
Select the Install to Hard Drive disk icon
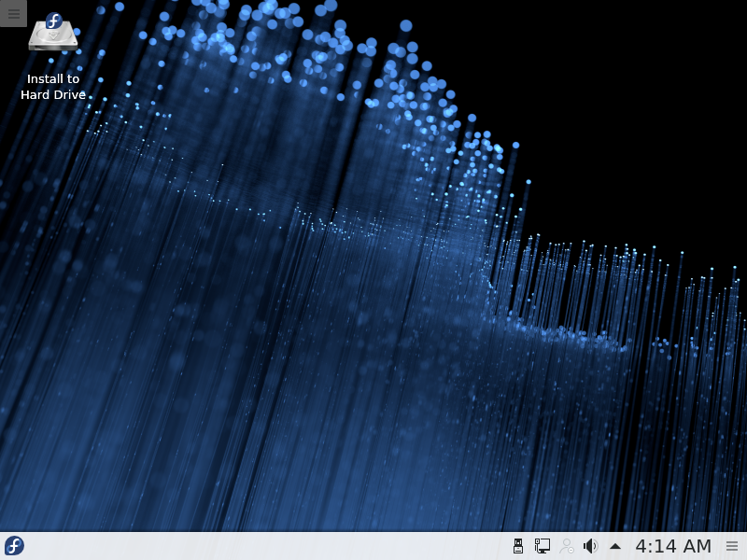coord(52,35)
